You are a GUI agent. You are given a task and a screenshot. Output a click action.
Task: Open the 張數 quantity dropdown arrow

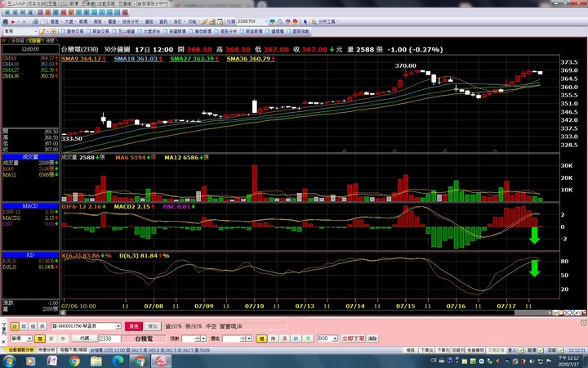[203, 339]
